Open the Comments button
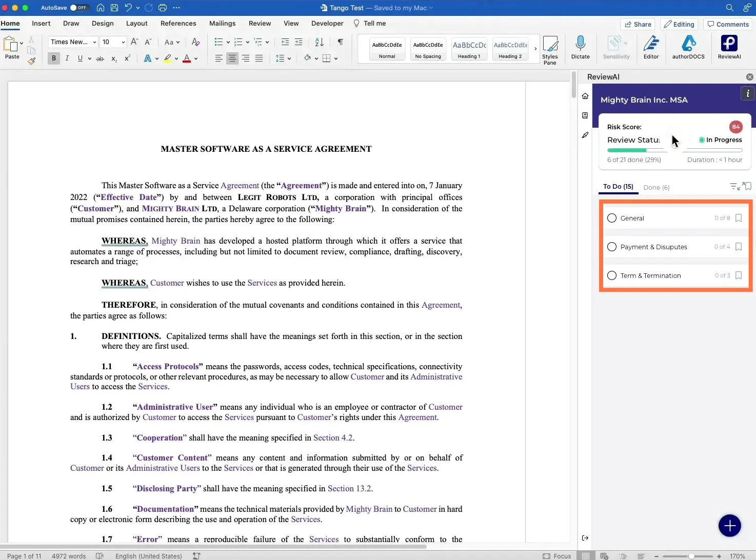Image resolution: width=756 pixels, height=560 pixels. (x=727, y=24)
